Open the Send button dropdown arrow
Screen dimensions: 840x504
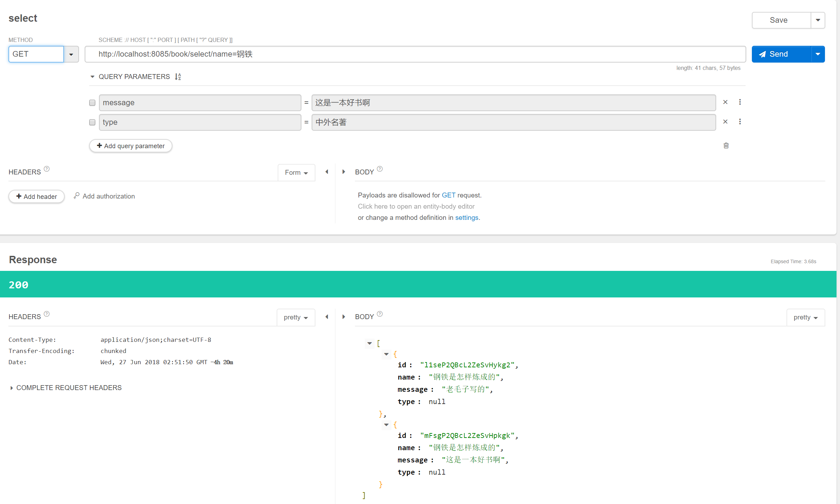click(x=818, y=54)
